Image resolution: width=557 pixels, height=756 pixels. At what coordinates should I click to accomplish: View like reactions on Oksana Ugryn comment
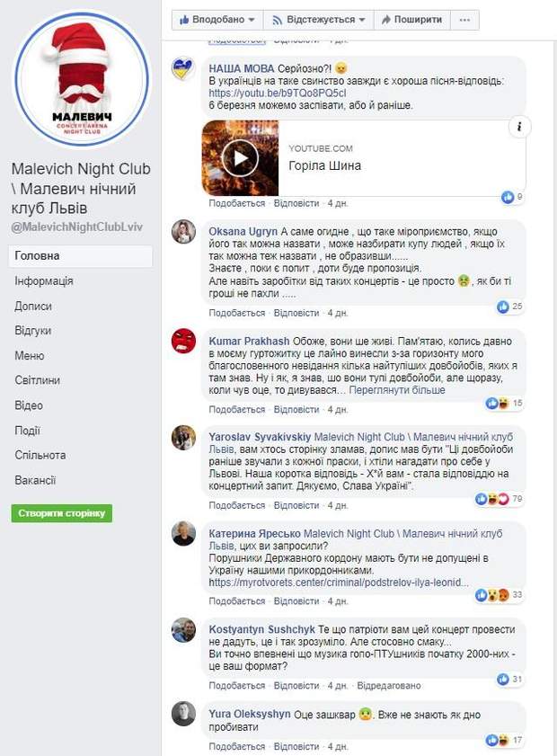(510, 307)
